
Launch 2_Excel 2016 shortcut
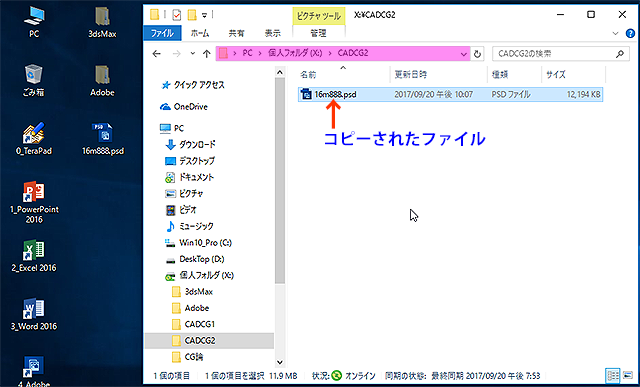coord(34,256)
